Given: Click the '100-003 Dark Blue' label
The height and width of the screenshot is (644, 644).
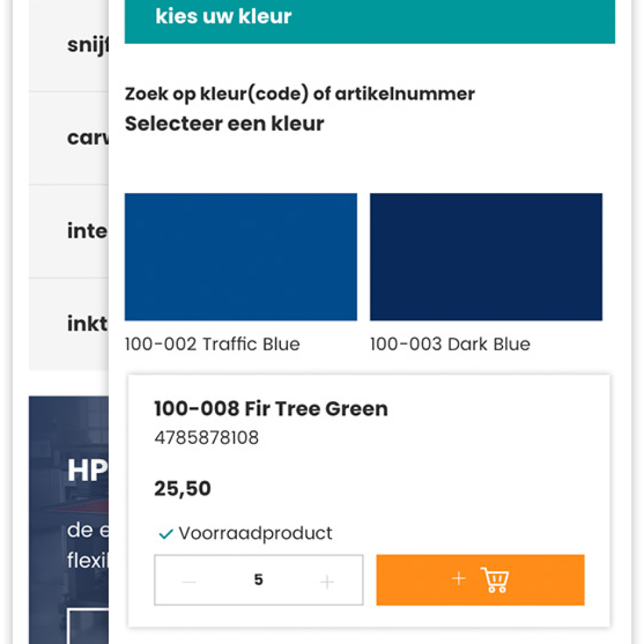Looking at the screenshot, I should point(450,344).
